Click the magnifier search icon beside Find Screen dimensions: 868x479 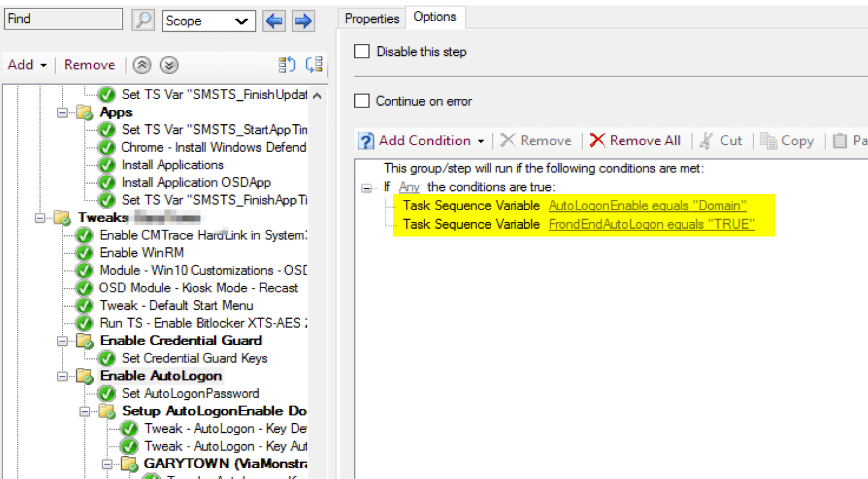pos(144,20)
